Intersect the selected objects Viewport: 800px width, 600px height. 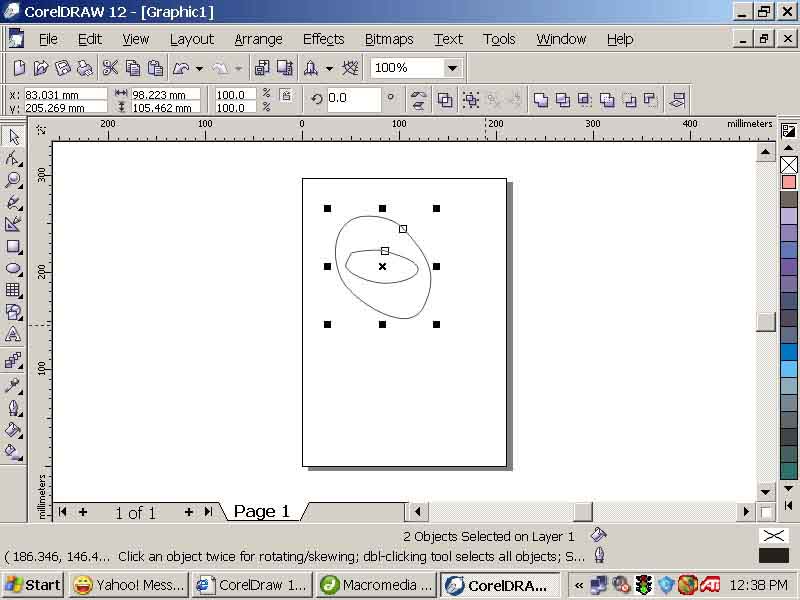[585, 99]
